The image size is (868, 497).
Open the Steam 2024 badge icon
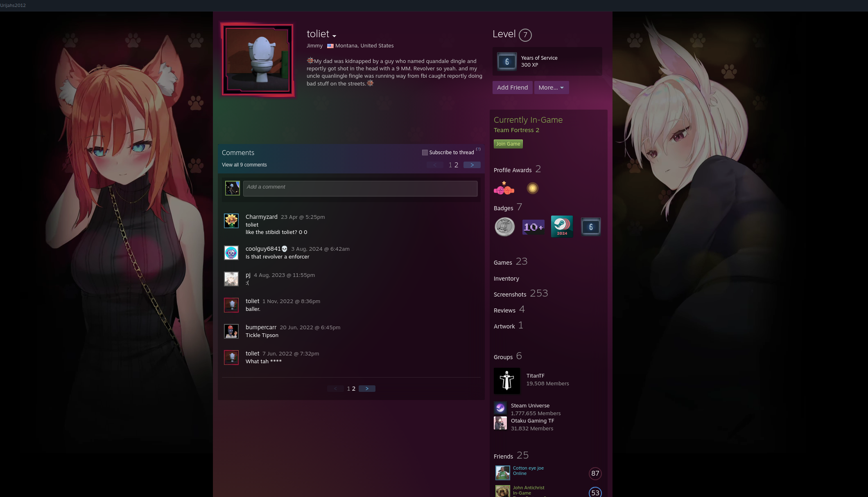[x=562, y=226]
